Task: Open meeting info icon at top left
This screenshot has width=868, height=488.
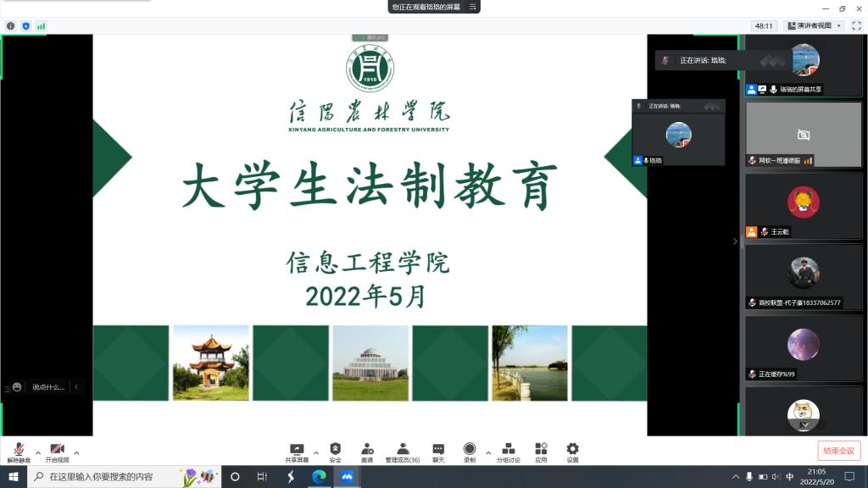Action: tap(11, 26)
